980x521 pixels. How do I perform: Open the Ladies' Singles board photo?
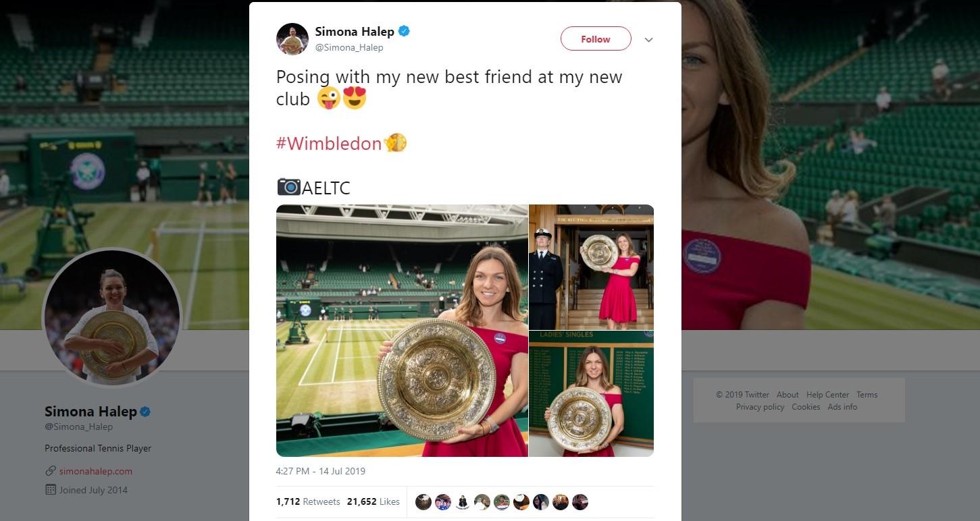pyautogui.click(x=591, y=393)
